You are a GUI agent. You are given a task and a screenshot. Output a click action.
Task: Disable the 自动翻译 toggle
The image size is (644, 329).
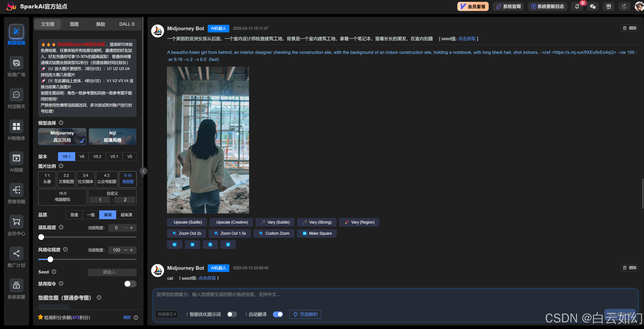click(x=278, y=314)
